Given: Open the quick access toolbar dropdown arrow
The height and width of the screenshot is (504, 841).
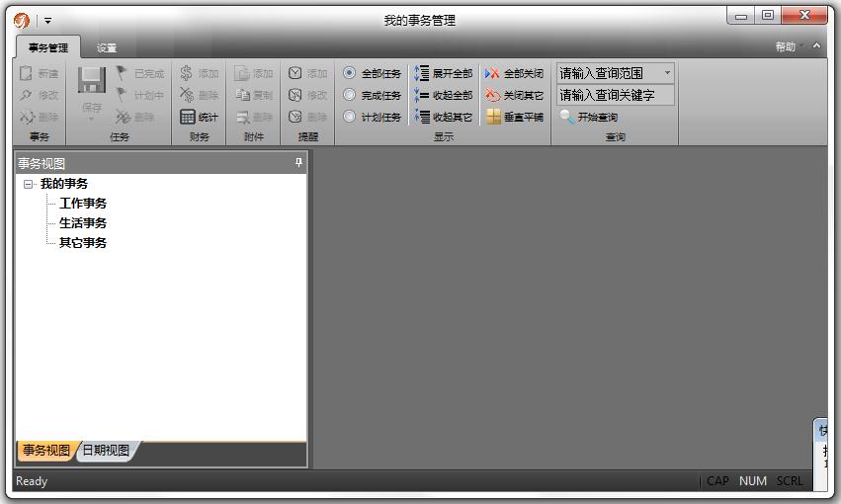Looking at the screenshot, I should (x=47, y=21).
